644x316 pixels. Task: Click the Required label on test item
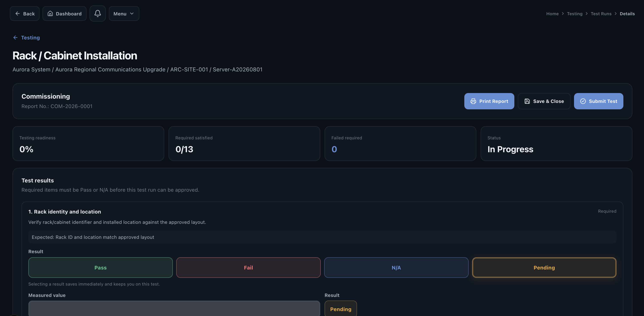coord(607,211)
